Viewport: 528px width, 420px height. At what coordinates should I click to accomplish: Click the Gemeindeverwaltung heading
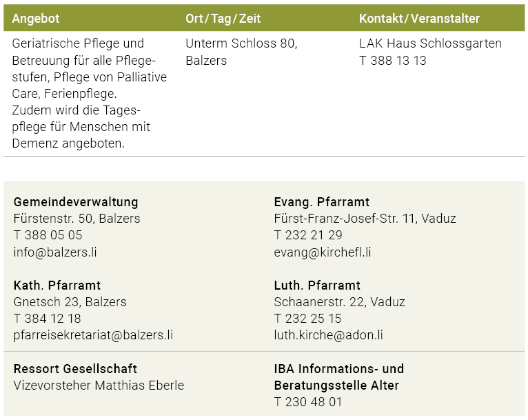[x=76, y=202]
